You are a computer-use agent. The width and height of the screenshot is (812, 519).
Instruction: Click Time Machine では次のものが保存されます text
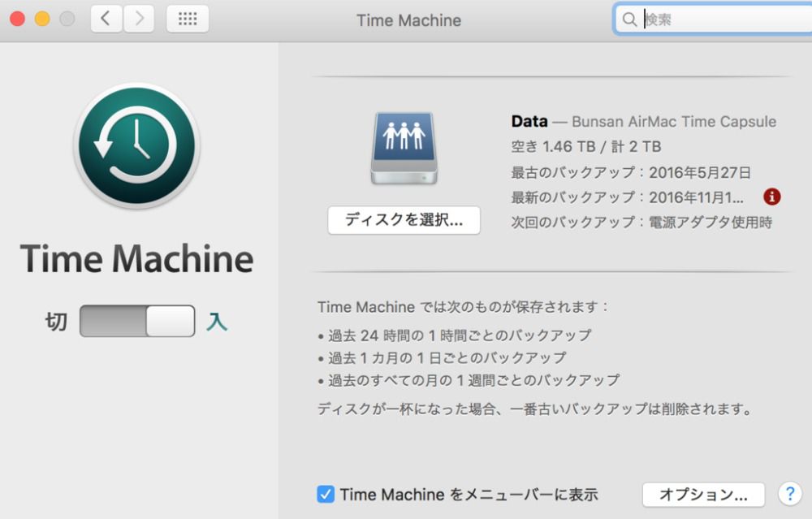point(463,307)
